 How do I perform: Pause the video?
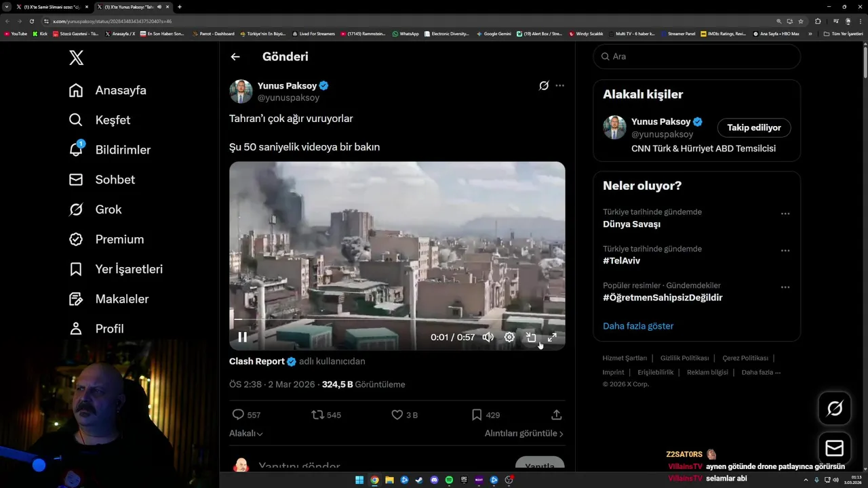click(x=242, y=337)
